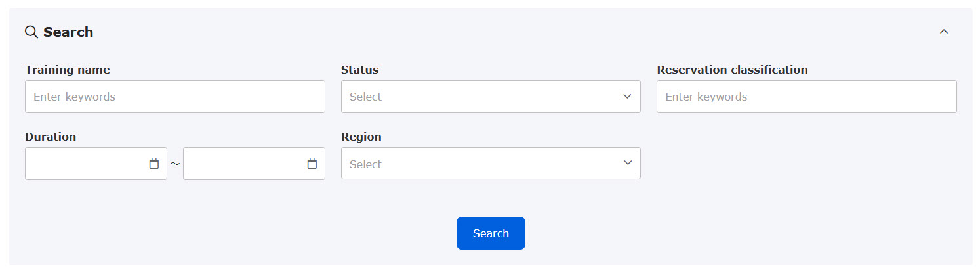980x272 pixels.
Task: Click the Status dropdown chevron arrow
Action: click(627, 97)
